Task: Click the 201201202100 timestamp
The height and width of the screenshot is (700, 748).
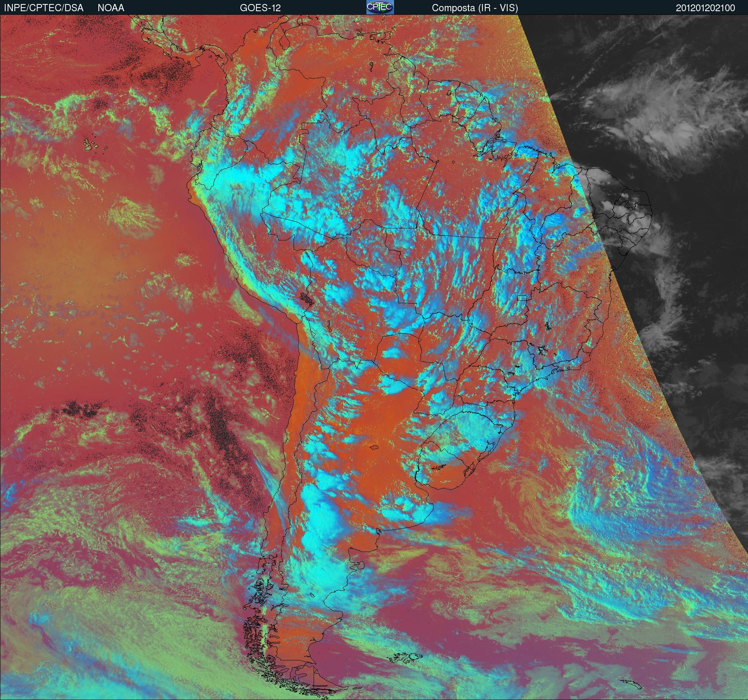Action: pyautogui.click(x=706, y=8)
